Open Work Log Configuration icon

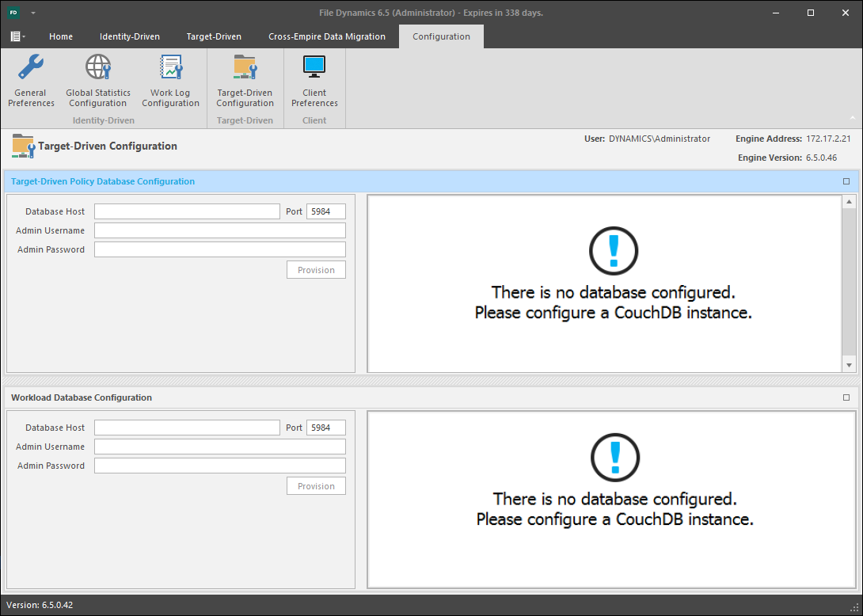(x=170, y=68)
